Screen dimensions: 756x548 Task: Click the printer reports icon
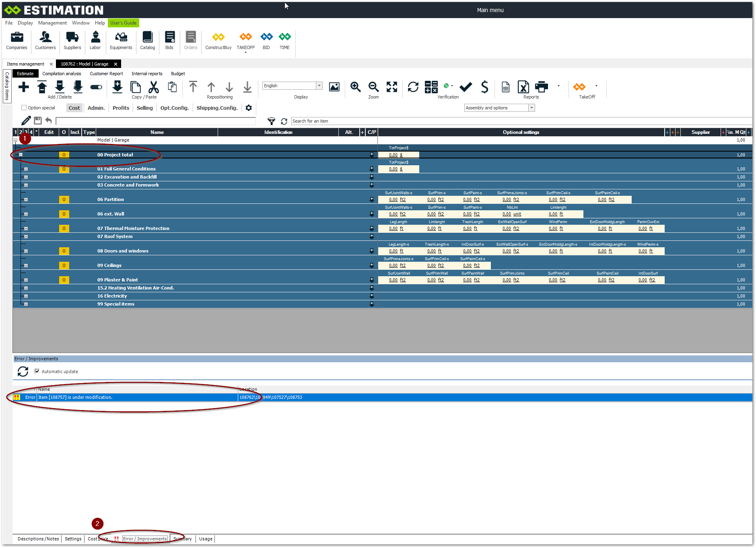pos(541,87)
